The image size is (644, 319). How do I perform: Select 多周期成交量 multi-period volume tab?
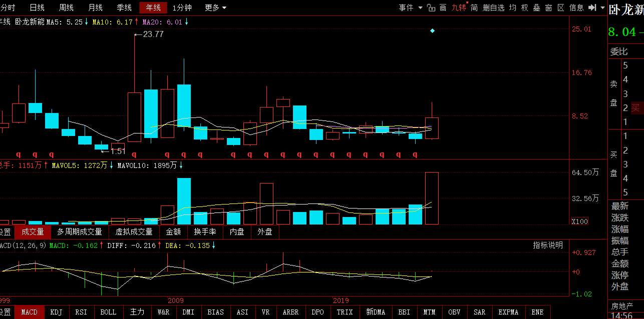[80, 232]
